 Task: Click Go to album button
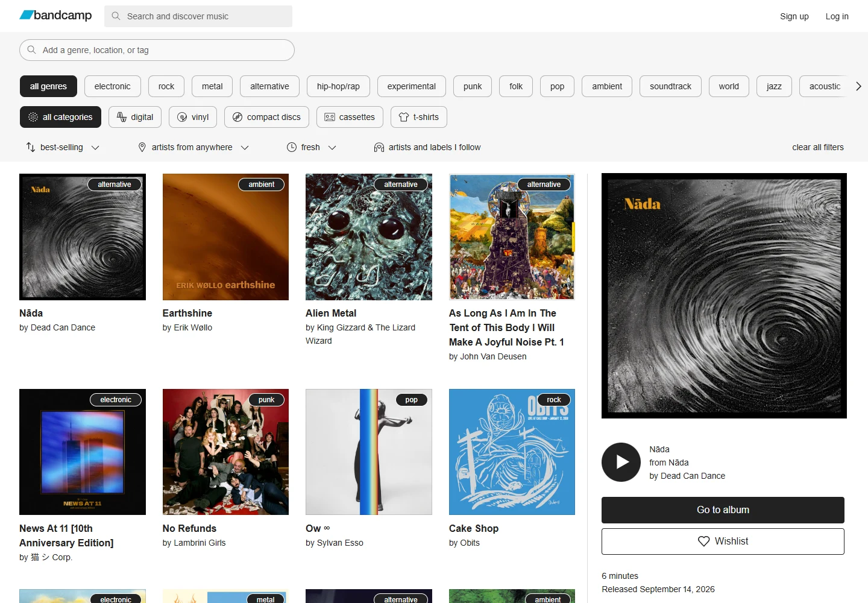coord(723,510)
